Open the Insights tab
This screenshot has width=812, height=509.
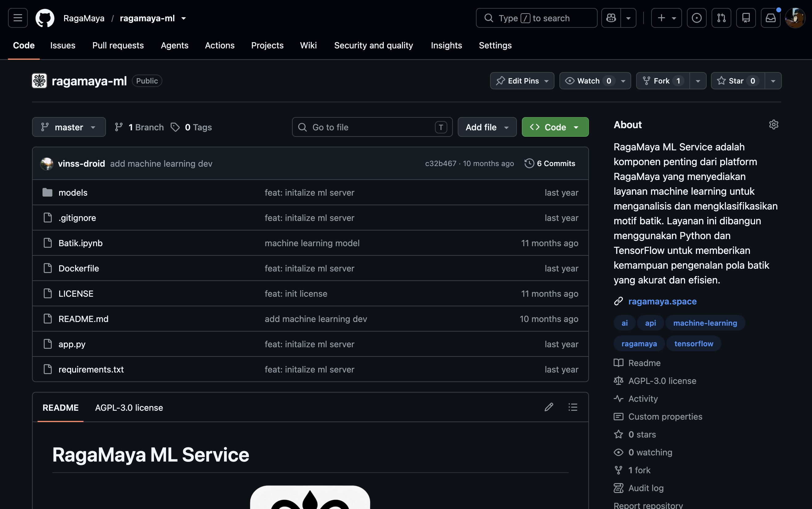(446, 45)
